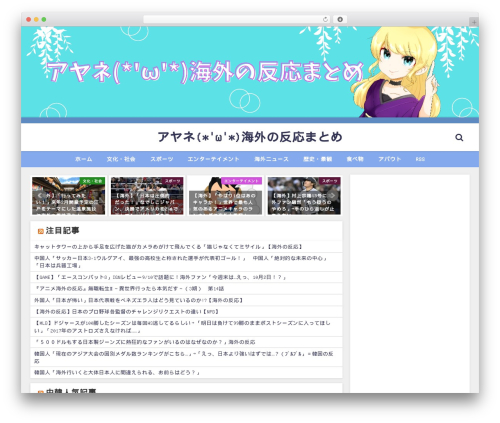Open the RSS link in the navigation bar
This screenshot has width=500, height=423.
click(420, 159)
